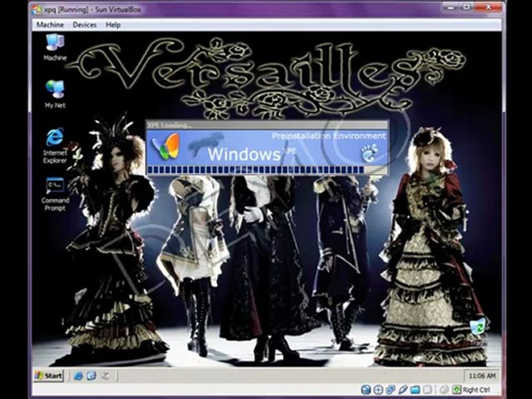Click the mouse integration indicator icon
Viewport: 532px width, 399px height.
pos(444,390)
